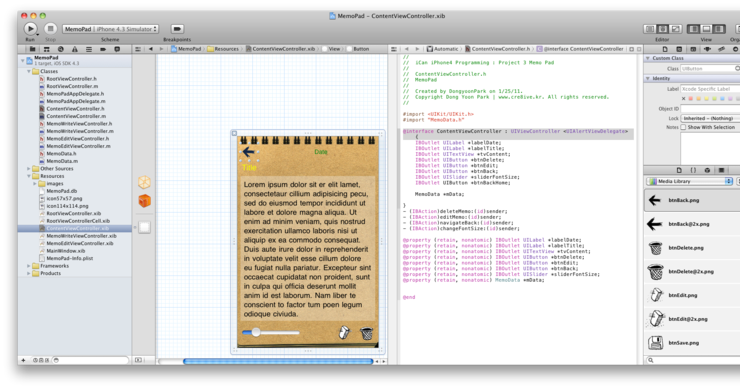Image resolution: width=740 pixels, height=389 pixels.
Task: Expand the Other Sources group
Action: (x=29, y=169)
